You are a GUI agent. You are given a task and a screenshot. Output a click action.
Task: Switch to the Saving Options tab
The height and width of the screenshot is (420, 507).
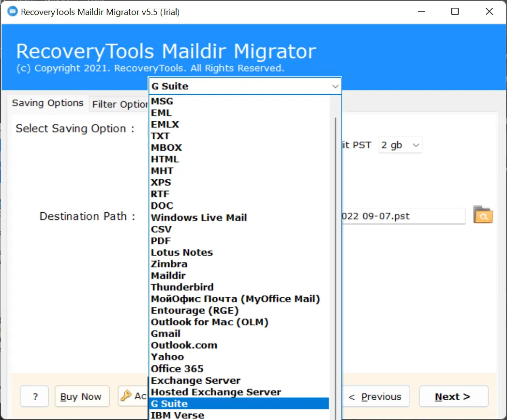[47, 103]
